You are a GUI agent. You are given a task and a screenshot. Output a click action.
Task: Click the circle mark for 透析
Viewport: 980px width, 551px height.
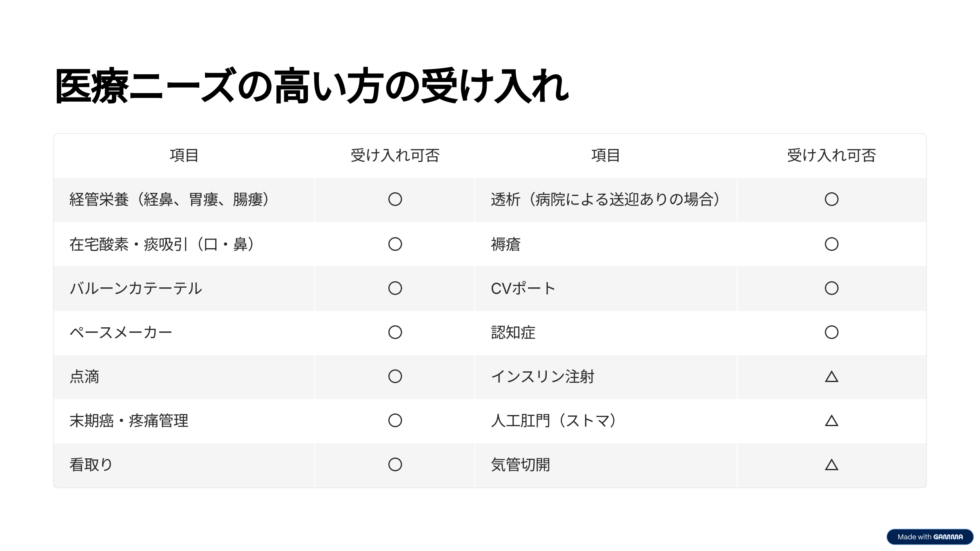(x=831, y=199)
